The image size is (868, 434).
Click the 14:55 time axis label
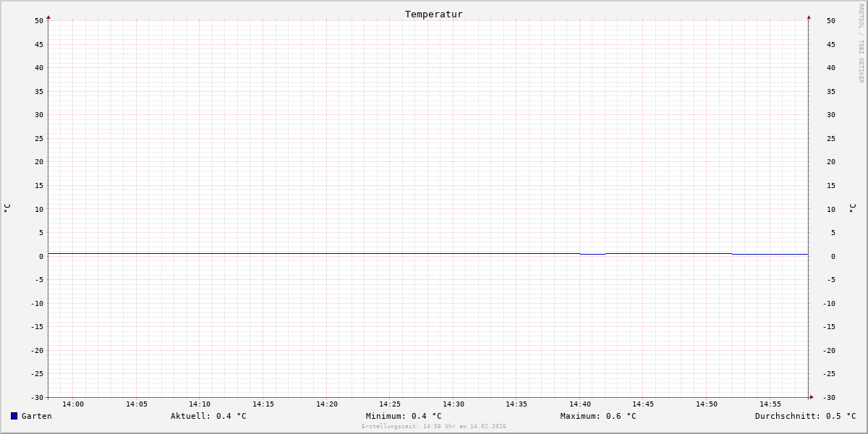tap(770, 404)
